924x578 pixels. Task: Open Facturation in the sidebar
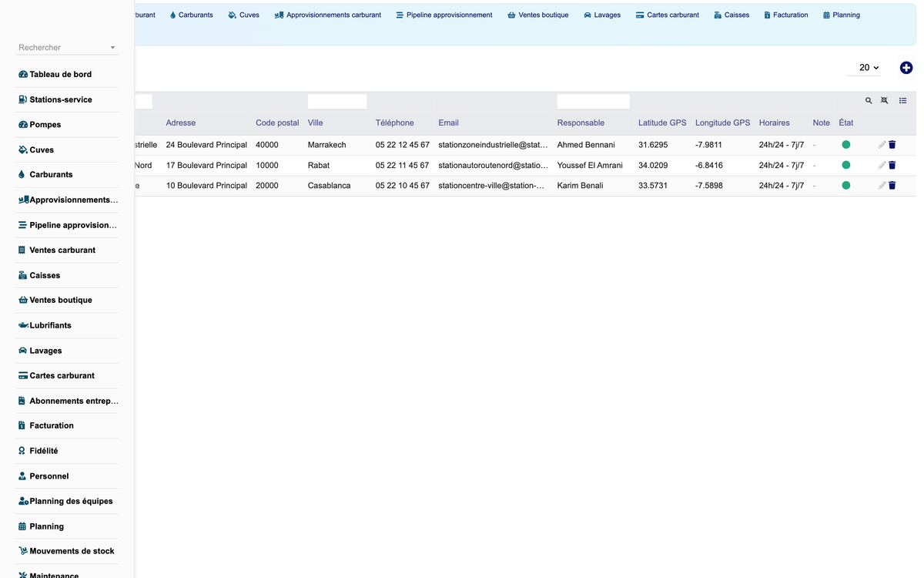(68, 425)
